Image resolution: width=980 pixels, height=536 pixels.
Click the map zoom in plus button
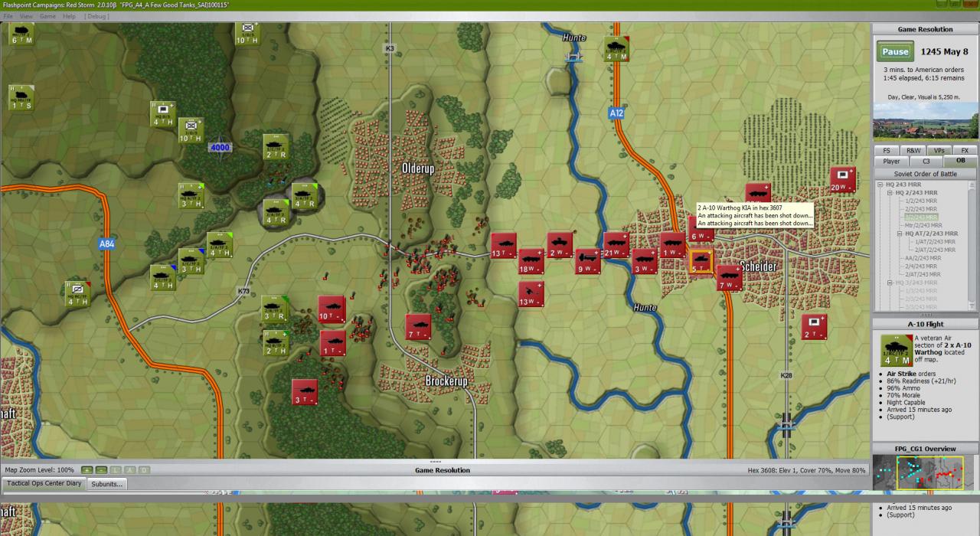click(87, 470)
